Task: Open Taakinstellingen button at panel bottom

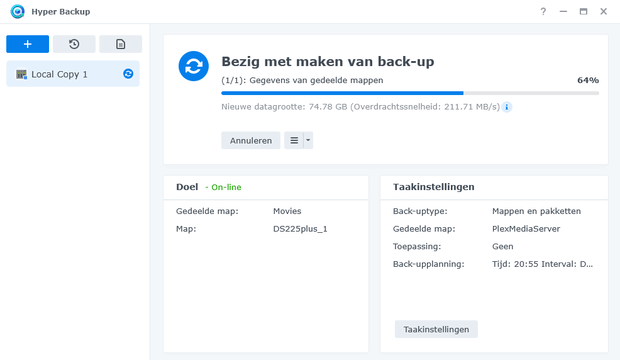Action: pos(436,329)
